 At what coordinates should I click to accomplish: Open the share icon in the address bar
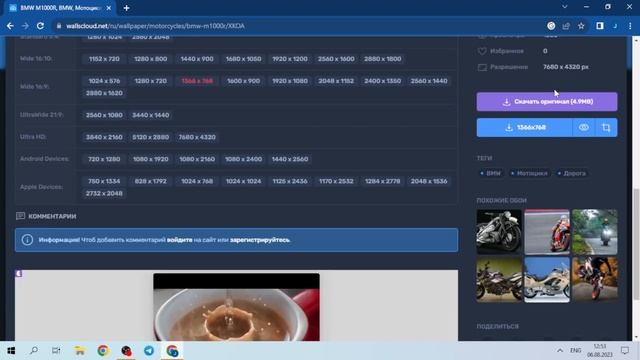coord(566,26)
